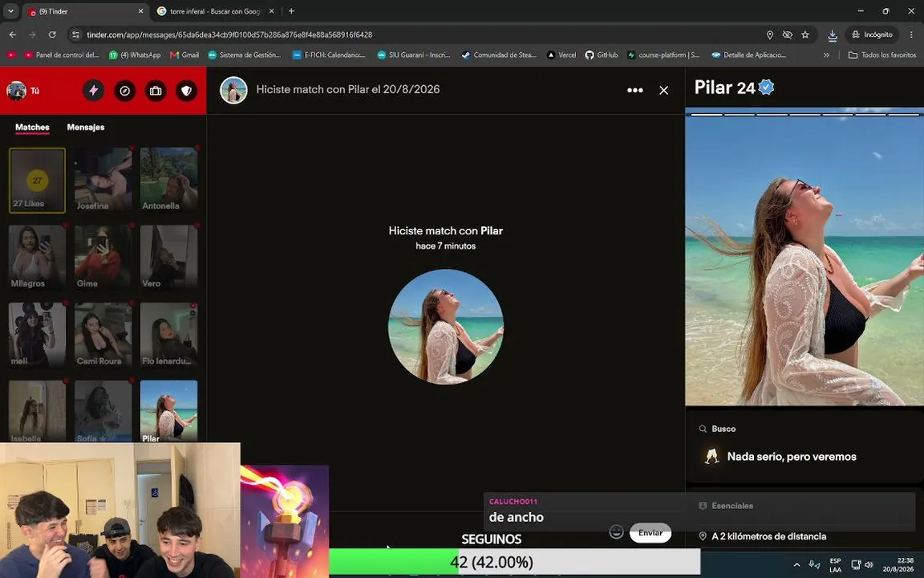Screen dimensions: 924x578
Task: Open taskbar clock 22:38
Action: pyautogui.click(x=898, y=565)
